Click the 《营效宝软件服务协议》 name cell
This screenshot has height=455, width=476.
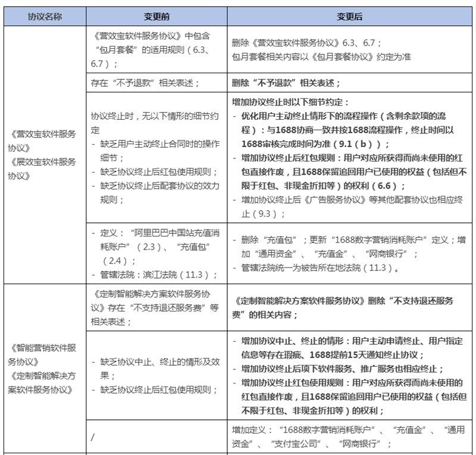(42, 141)
